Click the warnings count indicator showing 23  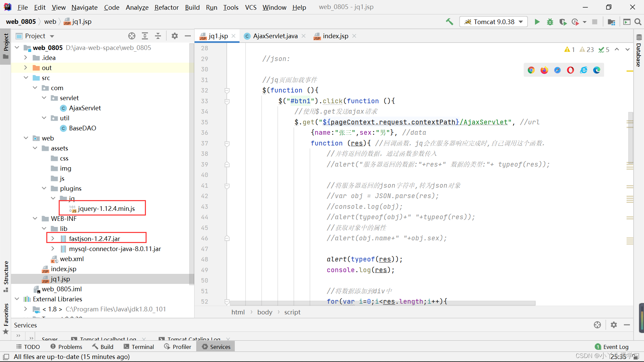point(587,50)
